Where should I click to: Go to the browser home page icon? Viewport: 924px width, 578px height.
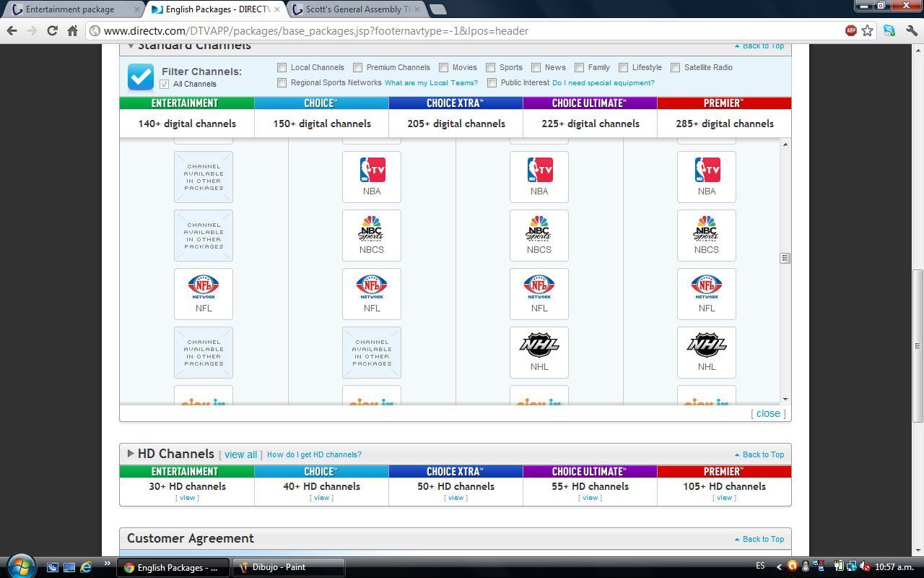click(72, 30)
